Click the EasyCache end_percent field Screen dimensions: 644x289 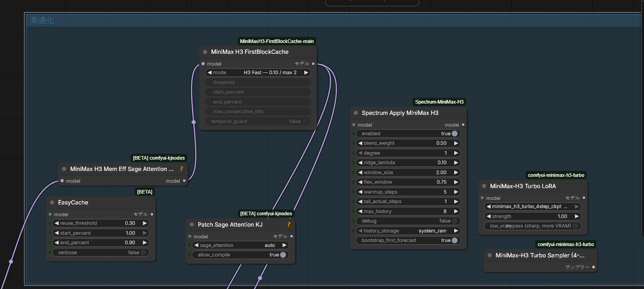[x=101, y=242]
